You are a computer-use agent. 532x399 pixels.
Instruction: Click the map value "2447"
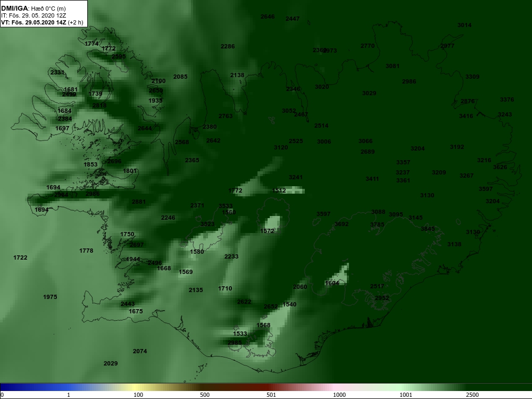pos(293,19)
